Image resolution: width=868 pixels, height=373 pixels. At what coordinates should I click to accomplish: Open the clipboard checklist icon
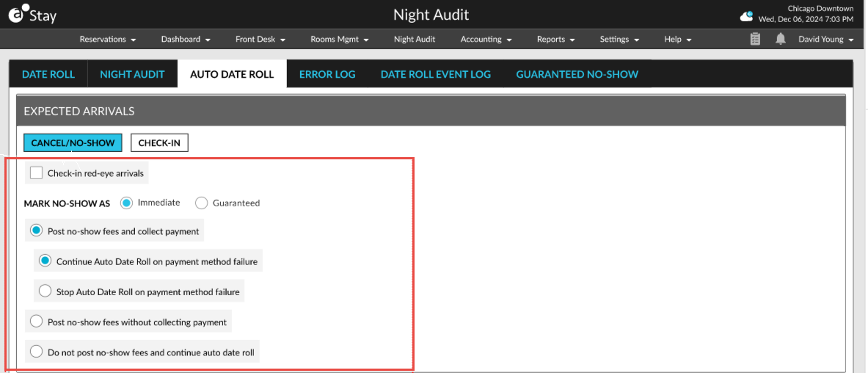point(755,40)
